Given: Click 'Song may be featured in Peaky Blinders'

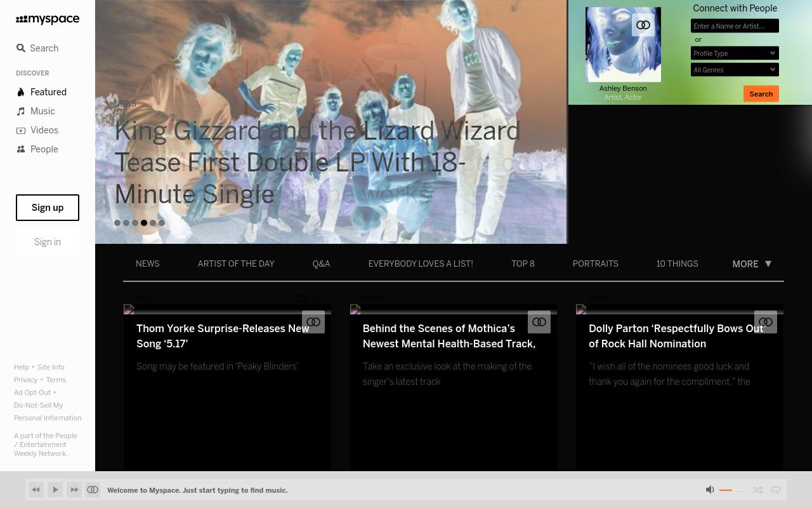Looking at the screenshot, I should pyautogui.click(x=218, y=366).
